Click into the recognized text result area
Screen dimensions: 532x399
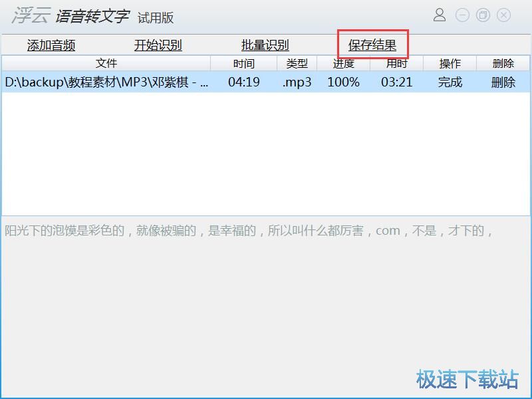tap(265, 305)
